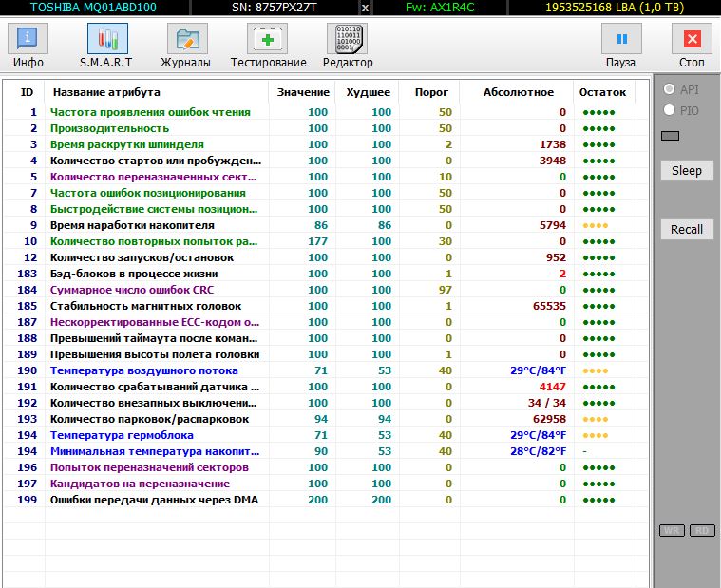Select row Количество стартов или пробужден...
721x588 pixels.
click(324, 161)
